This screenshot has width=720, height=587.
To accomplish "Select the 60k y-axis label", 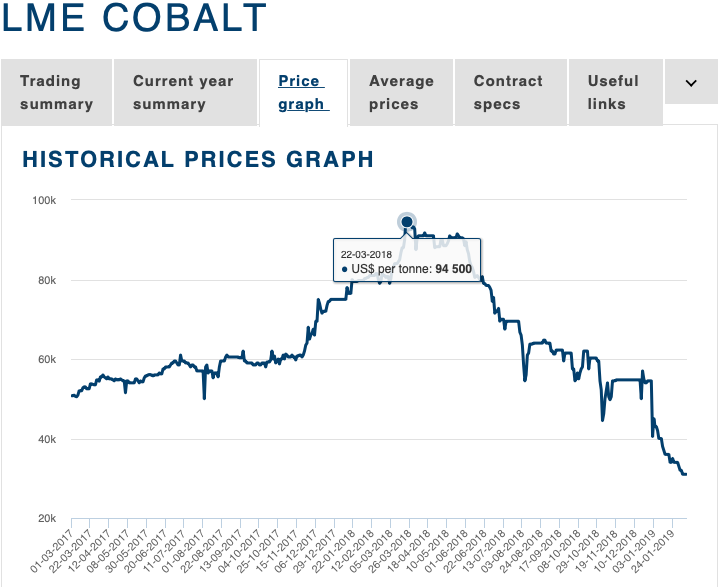I will tap(46, 360).
